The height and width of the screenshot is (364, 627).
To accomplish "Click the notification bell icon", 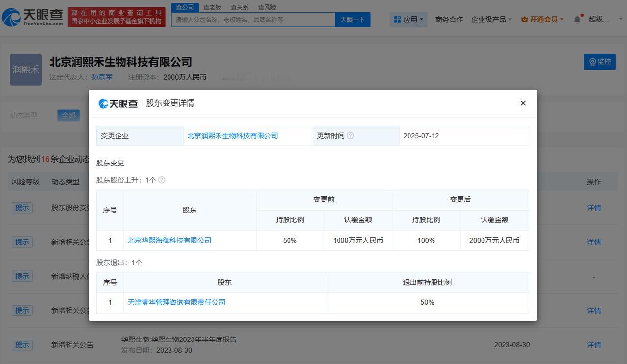I will click(577, 19).
